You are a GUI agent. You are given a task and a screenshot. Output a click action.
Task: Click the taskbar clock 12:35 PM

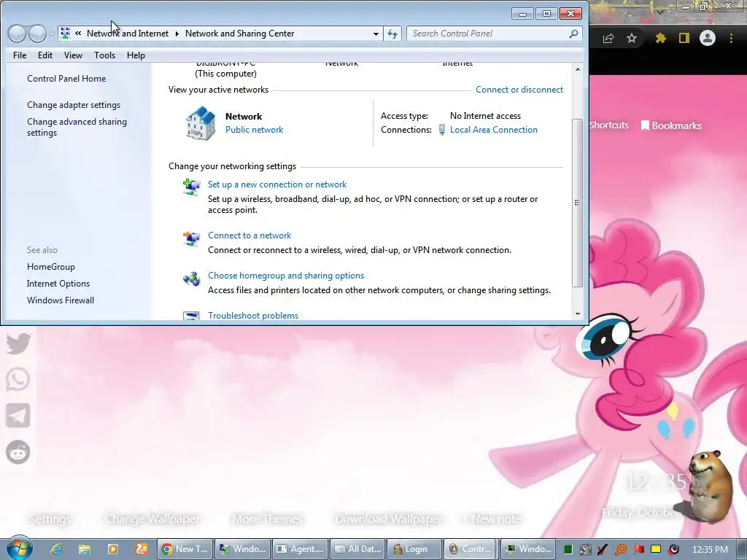(x=710, y=549)
